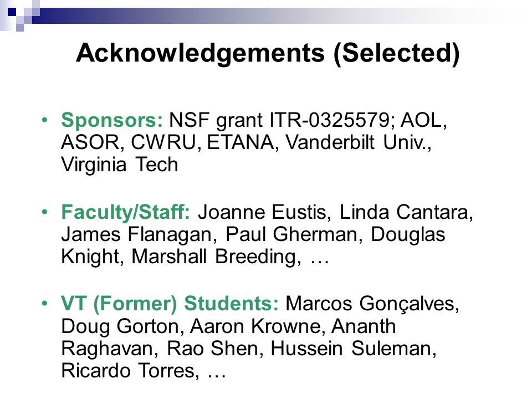Image resolution: width=532 pixels, height=399 pixels.
Task: Click the Virginia Tech sponsor text
Action: (x=120, y=165)
